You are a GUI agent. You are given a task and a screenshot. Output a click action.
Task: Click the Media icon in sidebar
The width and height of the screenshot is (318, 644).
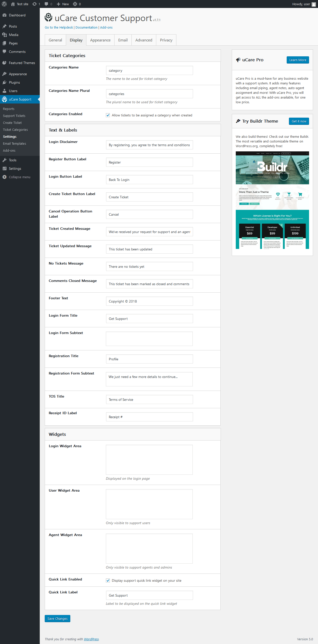4,35
